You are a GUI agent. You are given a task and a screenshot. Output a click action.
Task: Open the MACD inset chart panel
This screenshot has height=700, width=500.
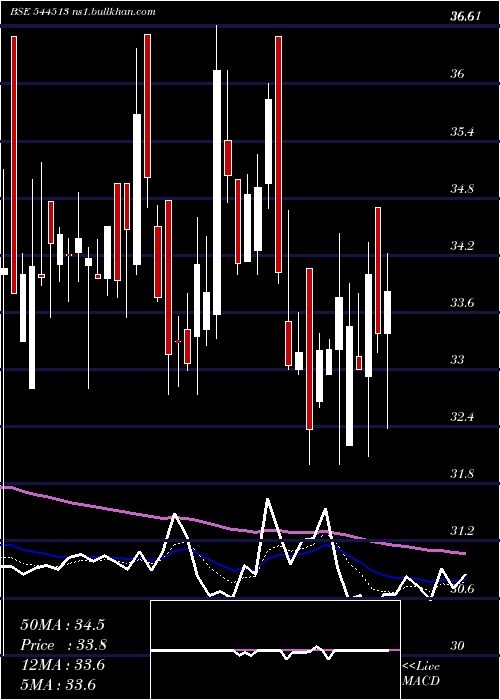pyautogui.click(x=275, y=650)
